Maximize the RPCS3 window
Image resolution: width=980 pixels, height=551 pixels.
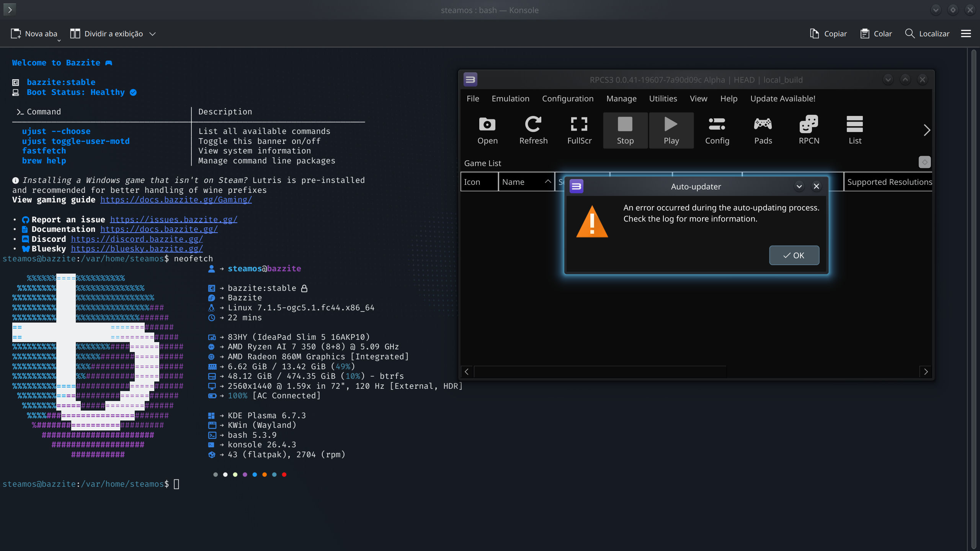click(x=905, y=80)
